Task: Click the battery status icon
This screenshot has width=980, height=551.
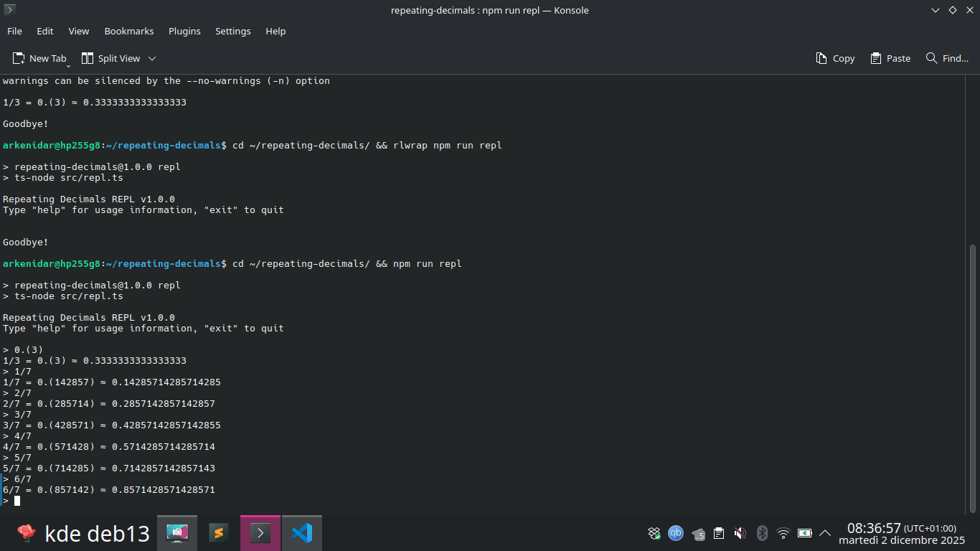Action: coord(805,533)
